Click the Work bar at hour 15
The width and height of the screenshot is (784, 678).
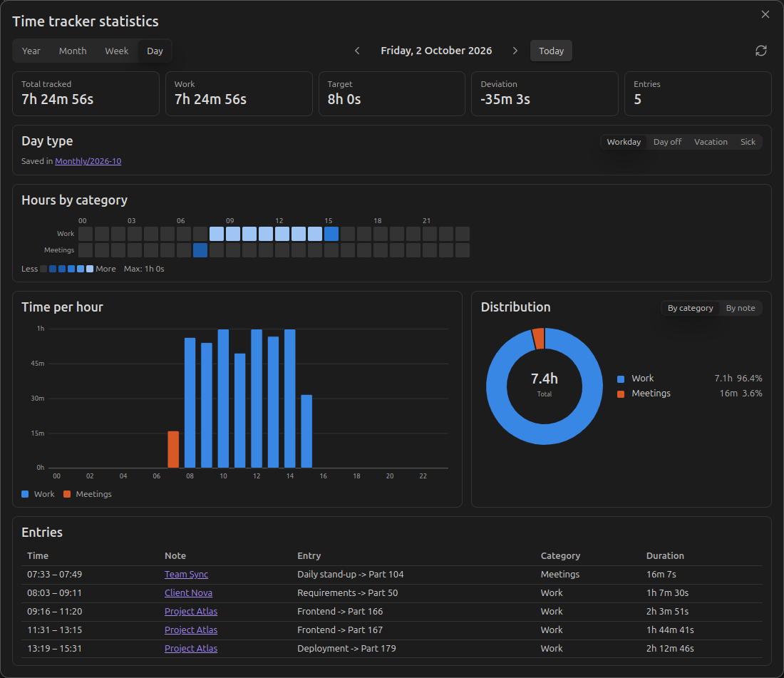point(306,431)
